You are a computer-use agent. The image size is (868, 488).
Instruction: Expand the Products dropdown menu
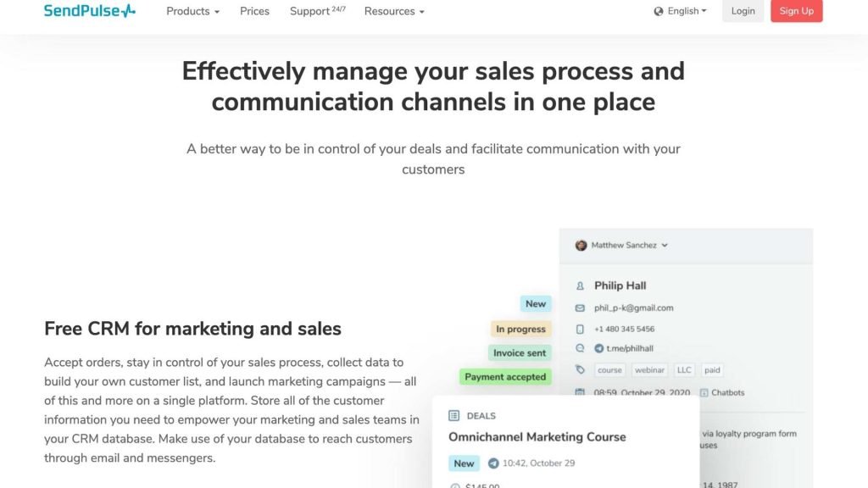tap(192, 11)
